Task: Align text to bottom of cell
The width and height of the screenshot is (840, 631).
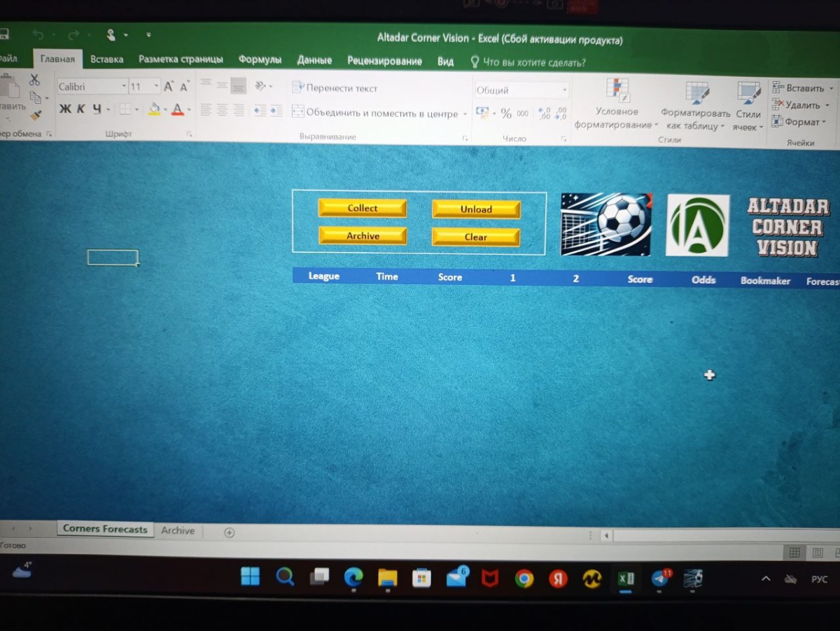Action: pos(239,85)
